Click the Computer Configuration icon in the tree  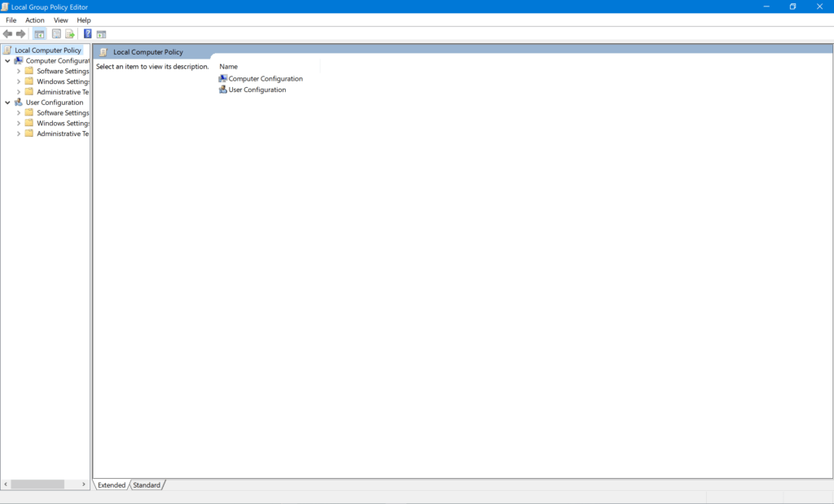[19, 60]
